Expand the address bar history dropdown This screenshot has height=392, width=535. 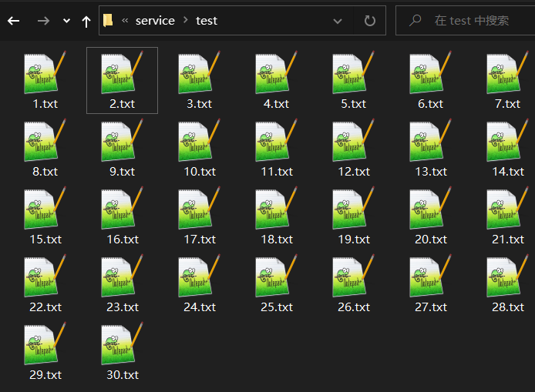point(338,21)
